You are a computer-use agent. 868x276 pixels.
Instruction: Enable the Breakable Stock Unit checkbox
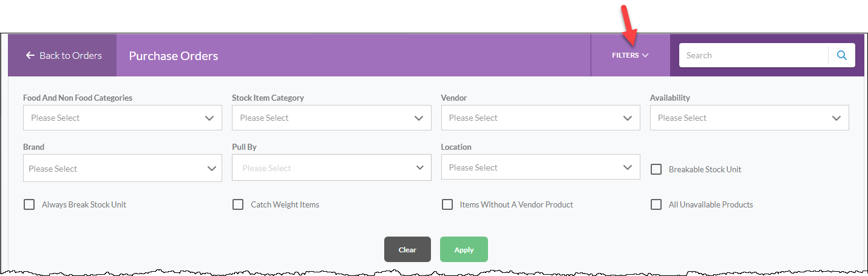(x=656, y=169)
